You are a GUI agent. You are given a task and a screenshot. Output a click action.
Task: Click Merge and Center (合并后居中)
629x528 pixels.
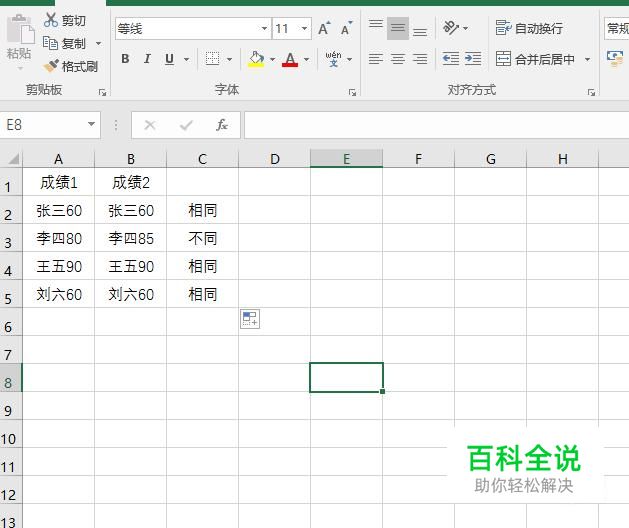coord(535,59)
